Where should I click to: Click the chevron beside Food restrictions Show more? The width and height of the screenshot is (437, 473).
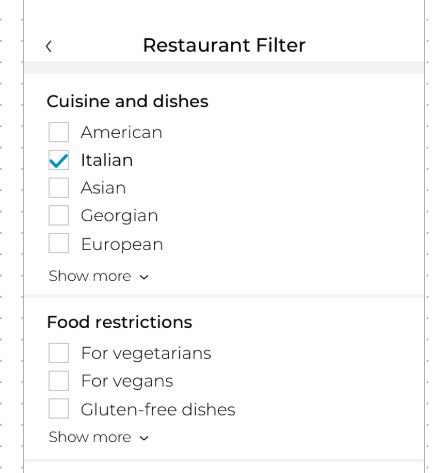[144, 438]
